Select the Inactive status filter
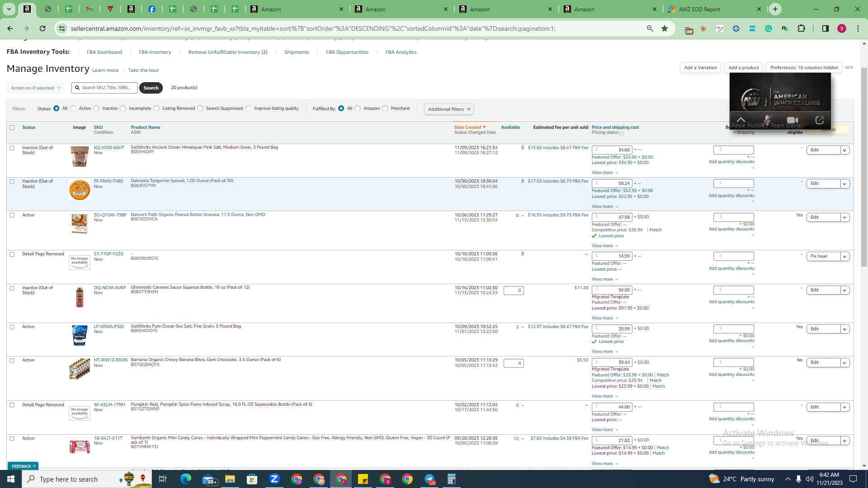Viewport: 868px width, 488px height. [x=96, y=108]
